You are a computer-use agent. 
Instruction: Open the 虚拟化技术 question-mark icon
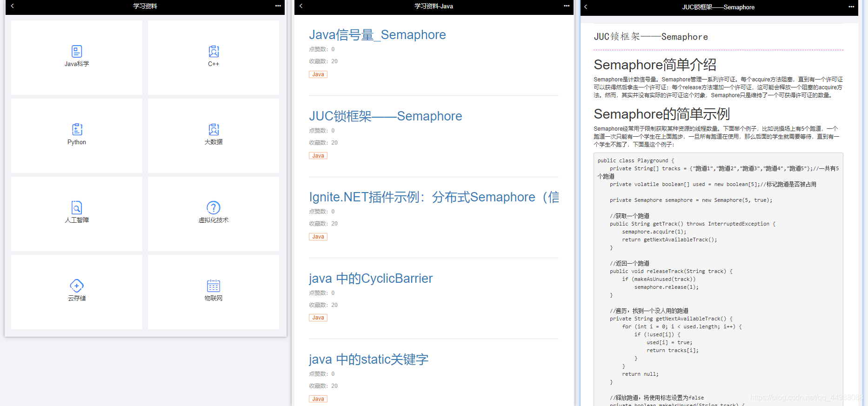214,207
